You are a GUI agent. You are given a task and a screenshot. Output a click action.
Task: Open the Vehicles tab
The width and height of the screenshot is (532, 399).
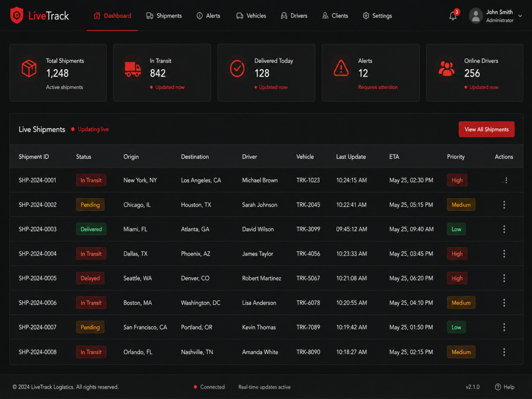251,16
